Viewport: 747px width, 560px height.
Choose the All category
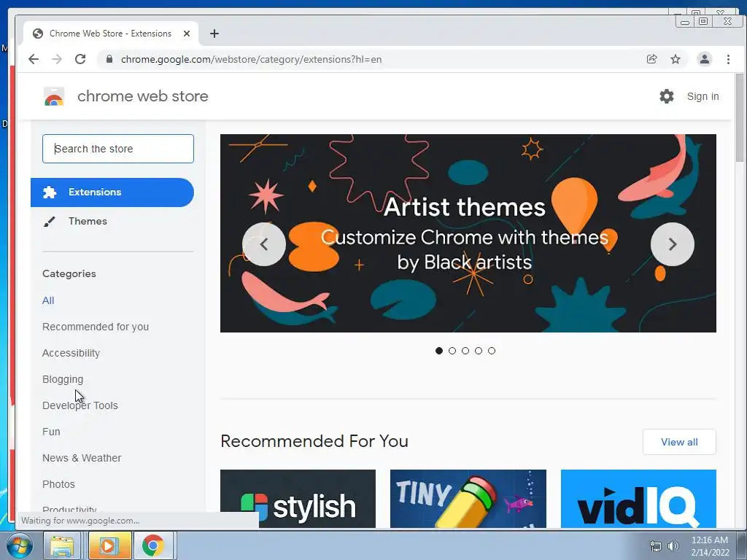point(48,300)
